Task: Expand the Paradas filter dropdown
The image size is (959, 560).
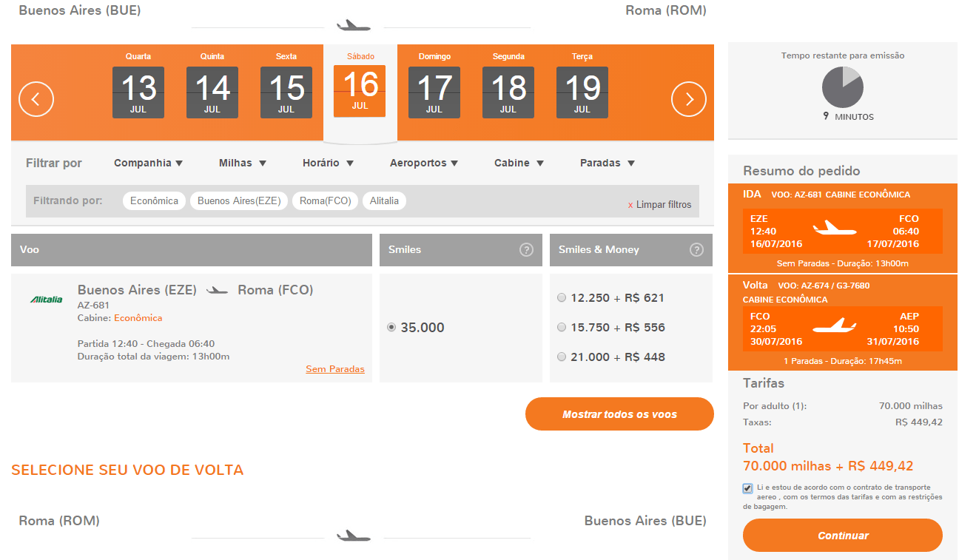Action: click(607, 163)
